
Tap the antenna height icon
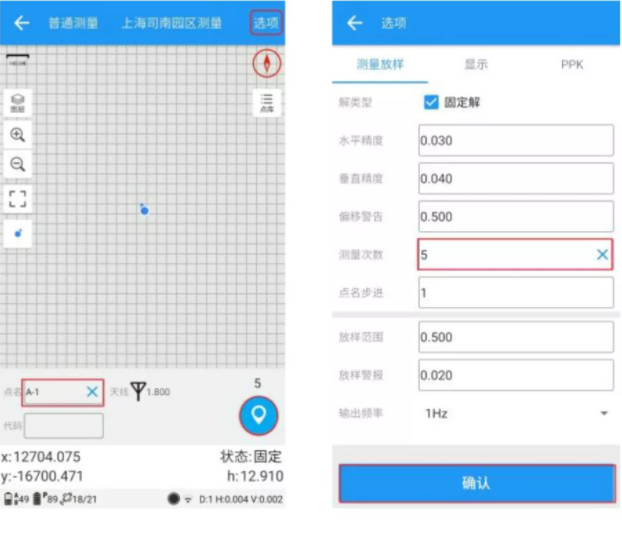tap(138, 392)
